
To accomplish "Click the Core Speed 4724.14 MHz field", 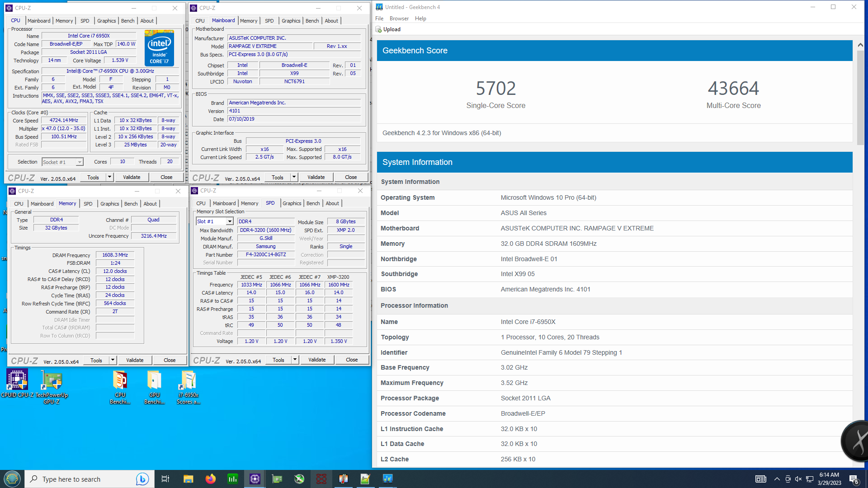I will 64,121.
